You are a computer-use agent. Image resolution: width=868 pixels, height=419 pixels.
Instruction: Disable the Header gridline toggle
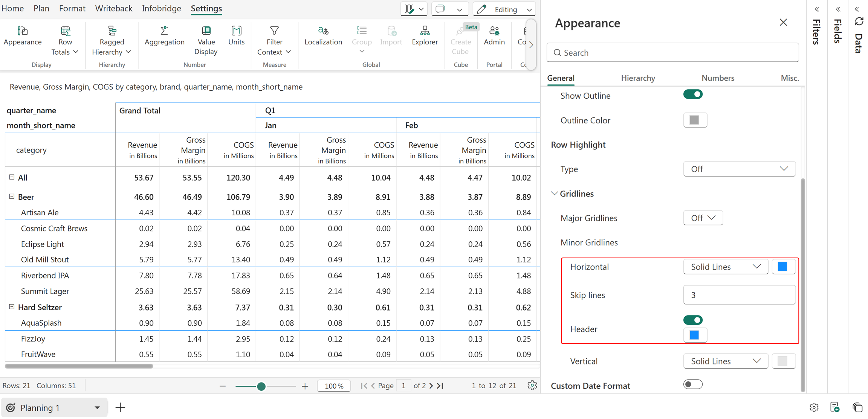tap(693, 320)
